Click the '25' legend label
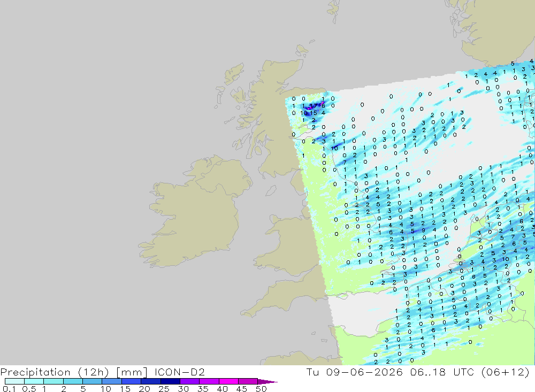 click(164, 389)
